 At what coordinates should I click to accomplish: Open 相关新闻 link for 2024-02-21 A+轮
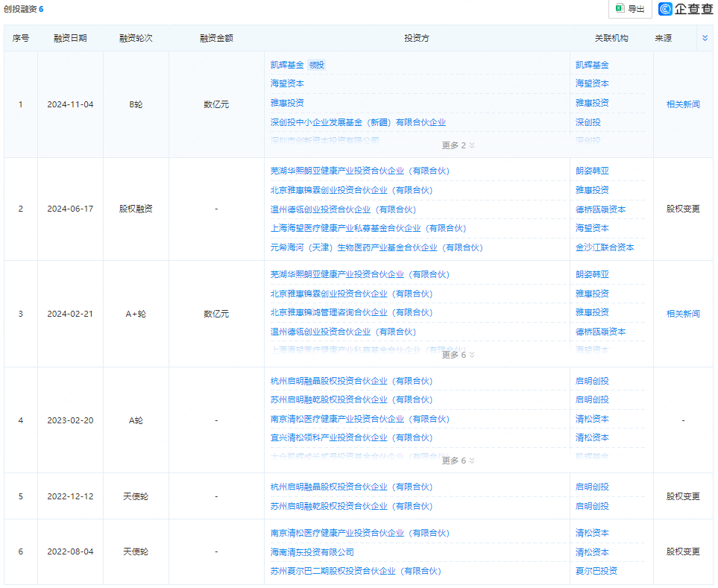683,314
